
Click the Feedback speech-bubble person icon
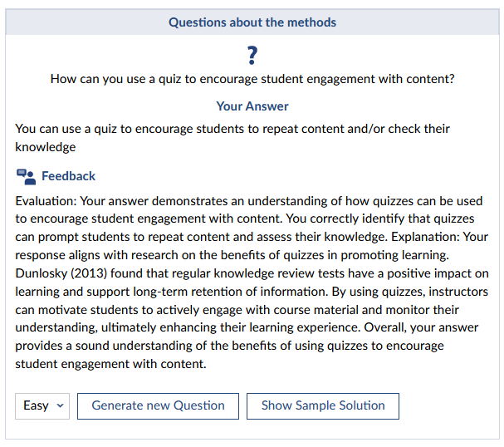tap(26, 176)
